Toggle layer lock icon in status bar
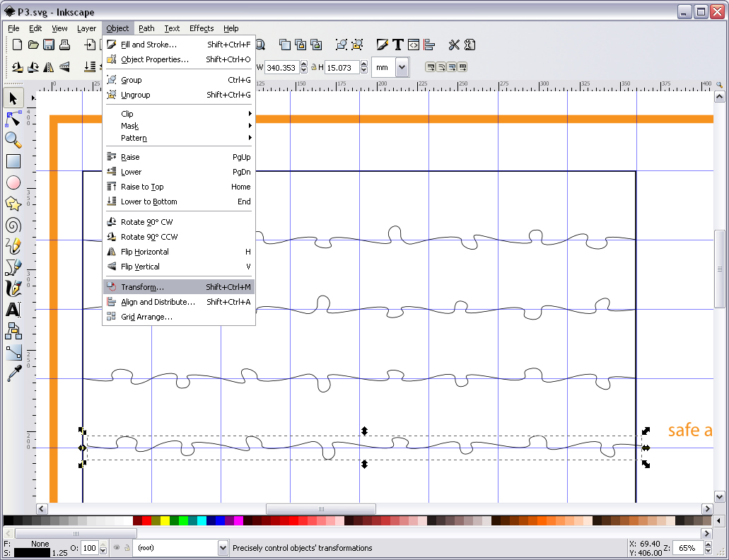 point(127,547)
